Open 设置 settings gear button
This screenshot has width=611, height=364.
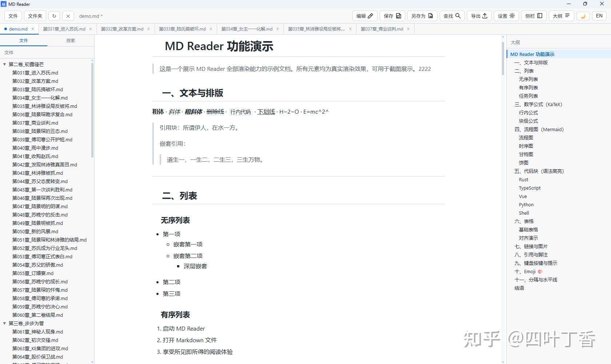click(x=507, y=16)
